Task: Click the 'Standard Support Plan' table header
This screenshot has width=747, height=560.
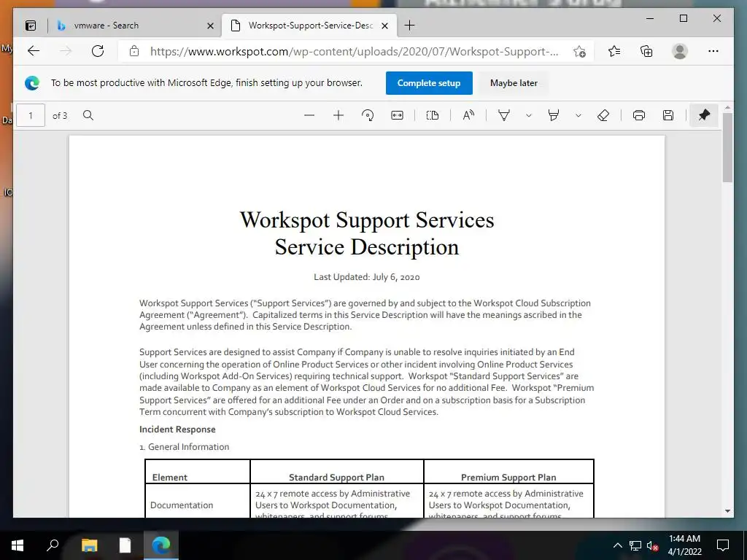Action: coord(336,477)
